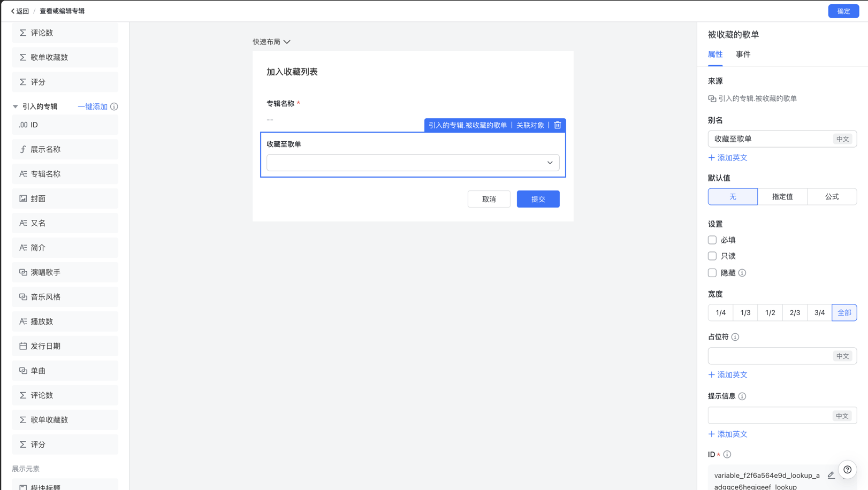
Task: Click the sigma icon of the bottom 评分
Action: point(23,445)
